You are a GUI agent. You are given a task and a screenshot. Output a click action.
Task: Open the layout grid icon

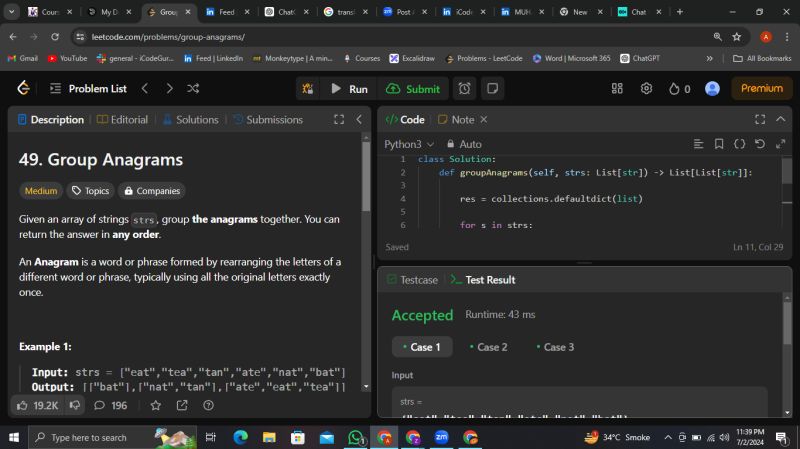point(617,89)
